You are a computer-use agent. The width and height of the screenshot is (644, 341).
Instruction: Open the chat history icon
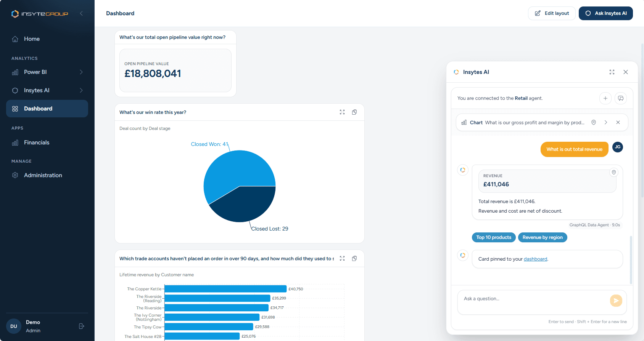[x=621, y=98]
